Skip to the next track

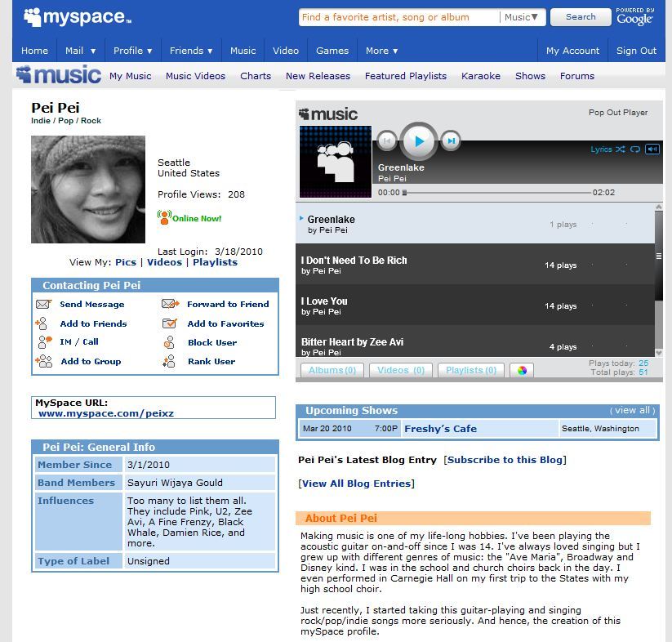coord(451,141)
